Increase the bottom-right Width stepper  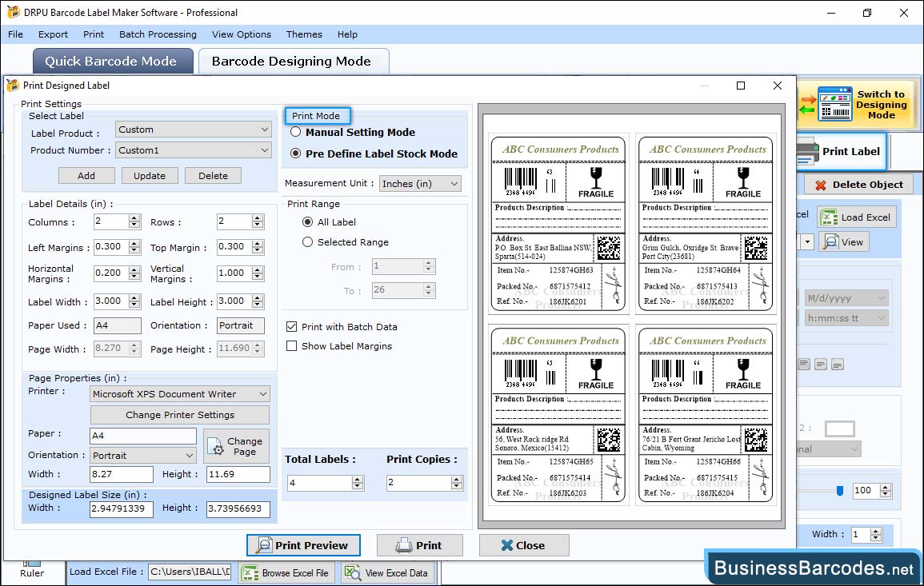(876, 531)
